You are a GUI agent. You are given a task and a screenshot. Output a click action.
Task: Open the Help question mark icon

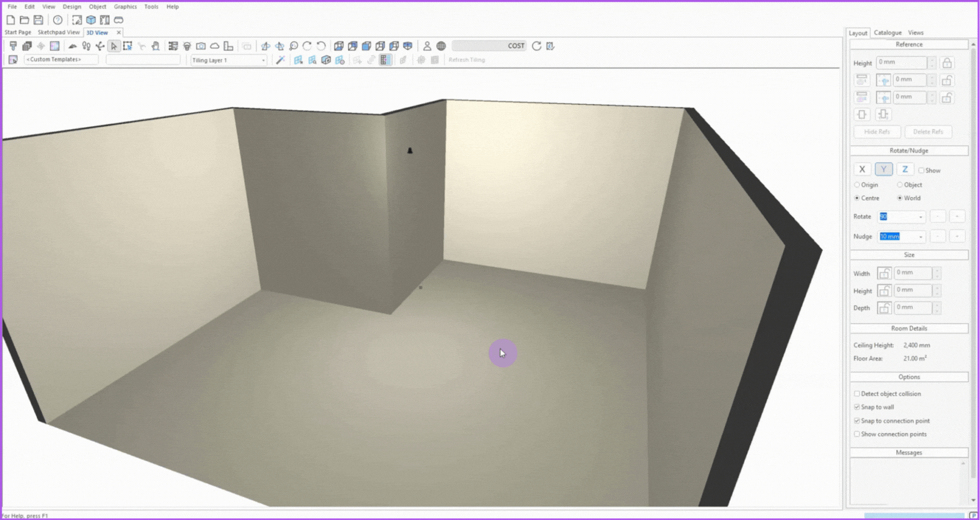(58, 20)
